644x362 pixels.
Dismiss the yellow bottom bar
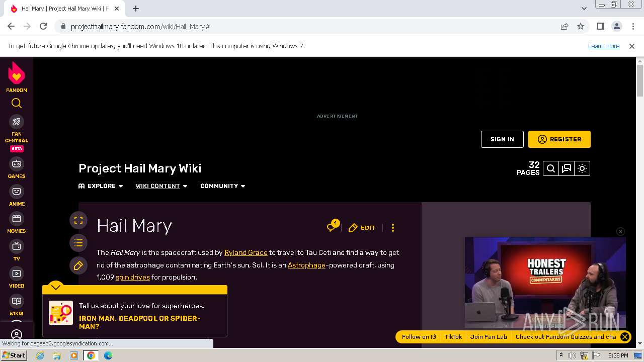(x=624, y=337)
